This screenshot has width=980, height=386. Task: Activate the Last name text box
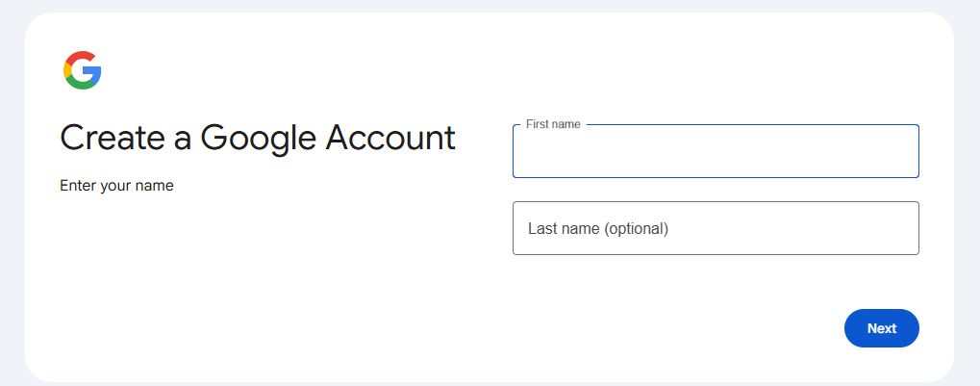pos(769,228)
